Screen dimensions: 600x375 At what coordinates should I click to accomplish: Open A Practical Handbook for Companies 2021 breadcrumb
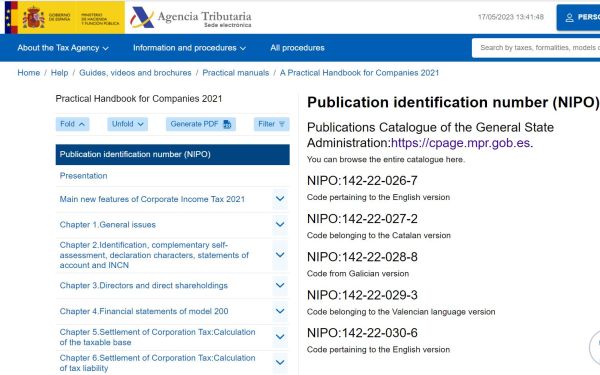pos(359,73)
